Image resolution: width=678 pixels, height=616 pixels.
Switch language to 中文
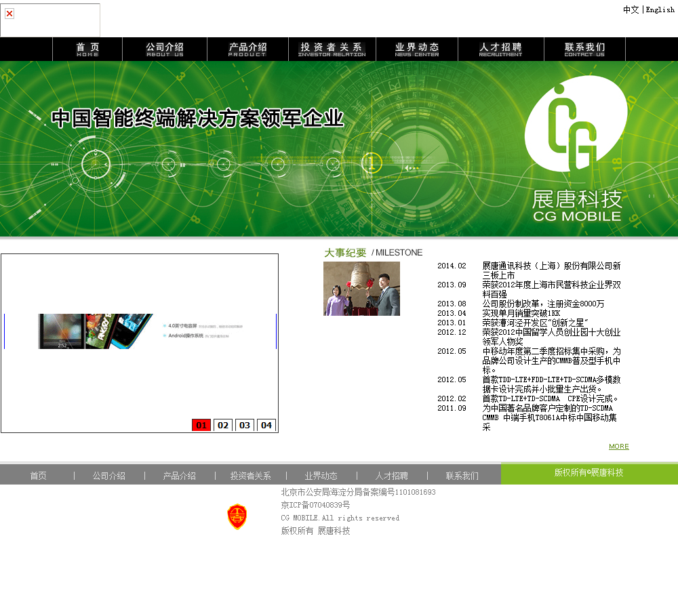click(631, 9)
